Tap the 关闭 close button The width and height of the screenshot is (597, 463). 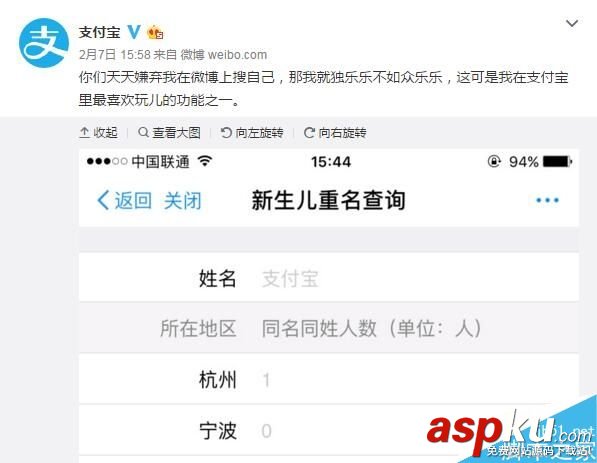(183, 200)
